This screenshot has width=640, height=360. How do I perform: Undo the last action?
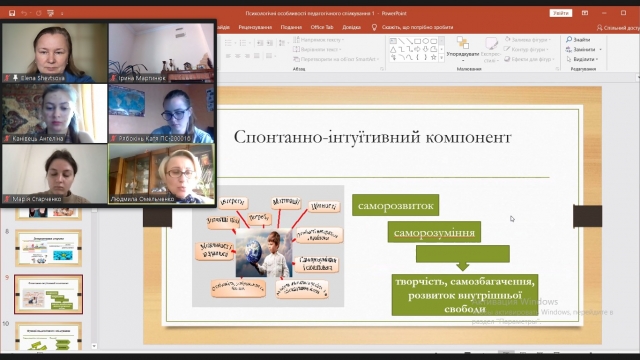tap(24, 13)
